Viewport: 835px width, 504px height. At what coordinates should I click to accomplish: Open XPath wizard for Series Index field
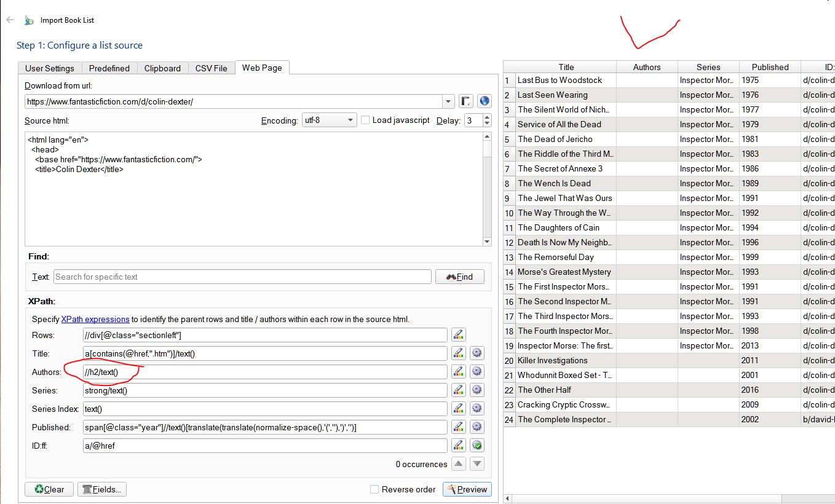(458, 409)
